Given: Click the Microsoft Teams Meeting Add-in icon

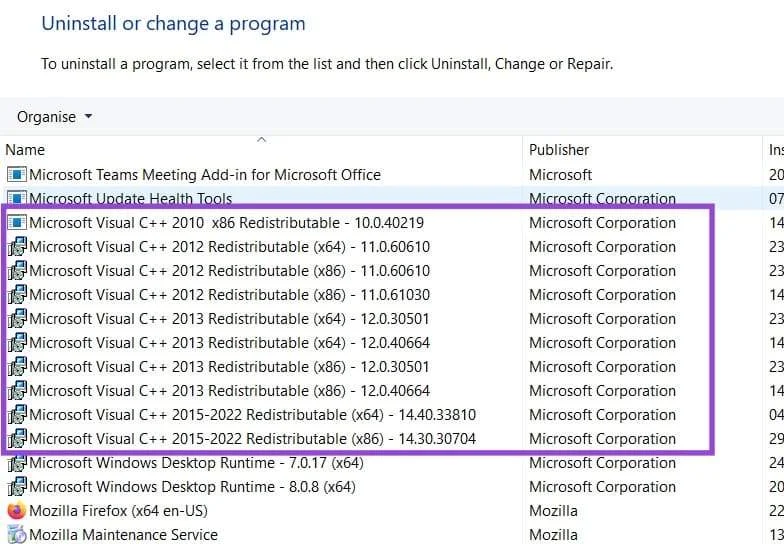Looking at the screenshot, I should pos(16,174).
